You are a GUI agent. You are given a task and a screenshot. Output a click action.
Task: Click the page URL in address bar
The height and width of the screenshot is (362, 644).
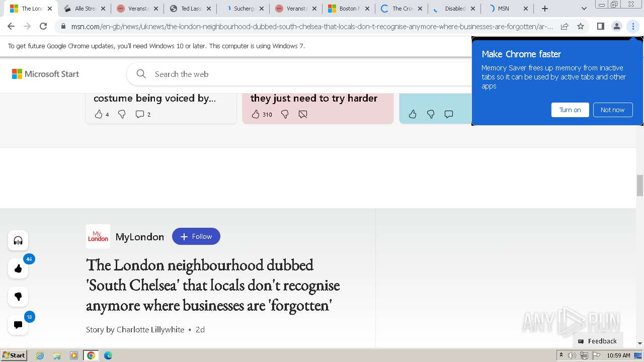click(x=312, y=26)
